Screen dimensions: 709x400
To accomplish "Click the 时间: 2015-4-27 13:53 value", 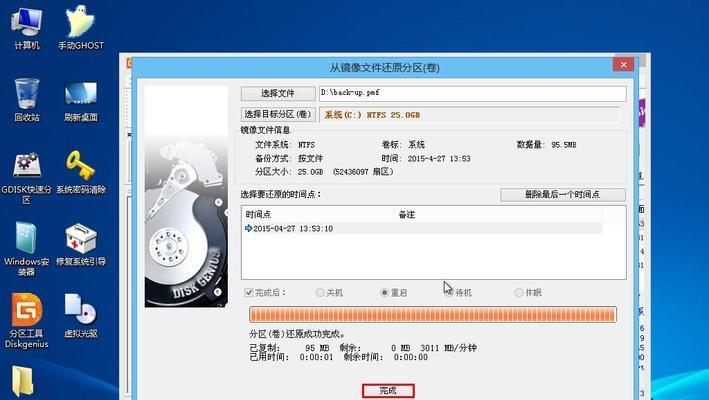I will (426, 159).
